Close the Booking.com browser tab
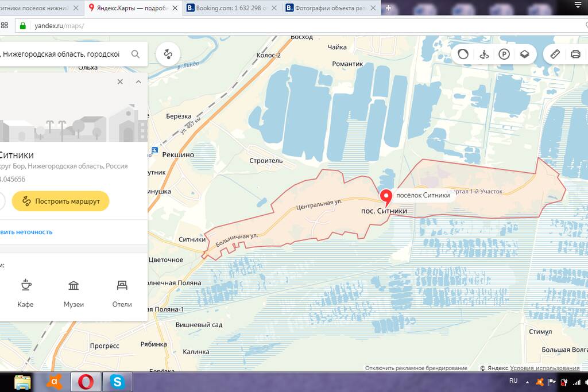Viewport: 588px width, 392px height. pos(274,8)
